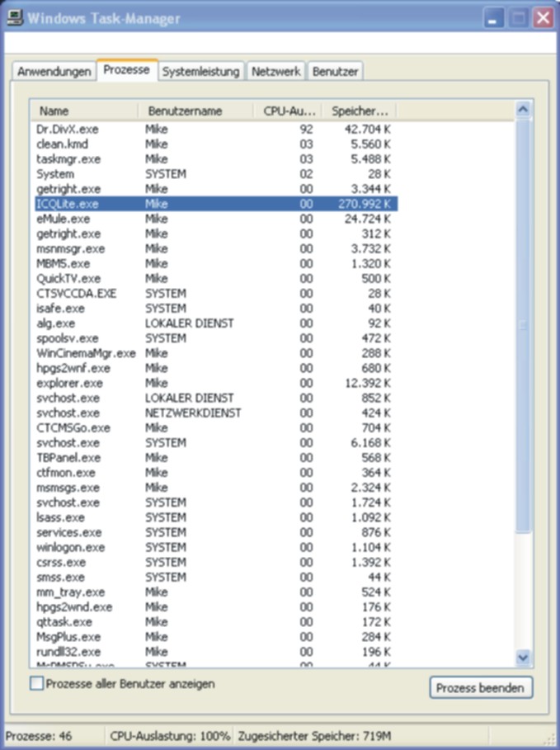Select the msnmsgr.exe process
The image size is (560, 750).
click(216, 248)
